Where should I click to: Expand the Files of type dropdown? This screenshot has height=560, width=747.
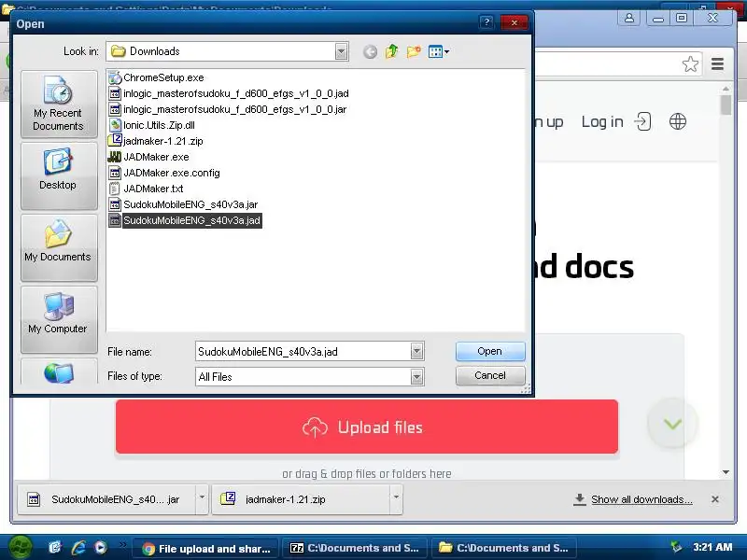tap(416, 377)
